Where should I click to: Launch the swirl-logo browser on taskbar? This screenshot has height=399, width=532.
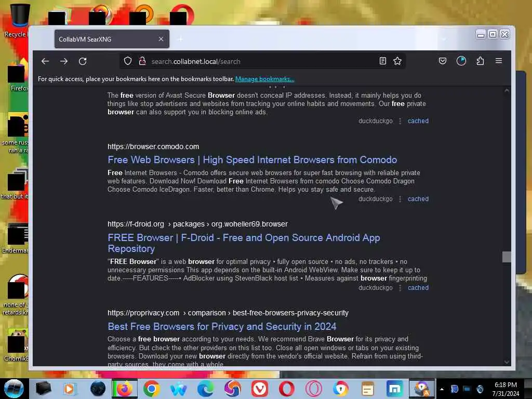click(232, 389)
